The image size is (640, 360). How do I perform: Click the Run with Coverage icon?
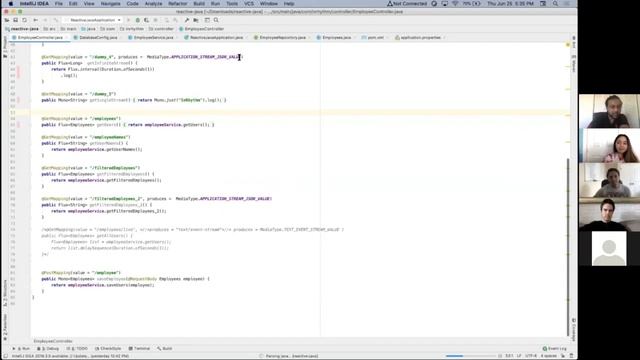click(x=147, y=20)
